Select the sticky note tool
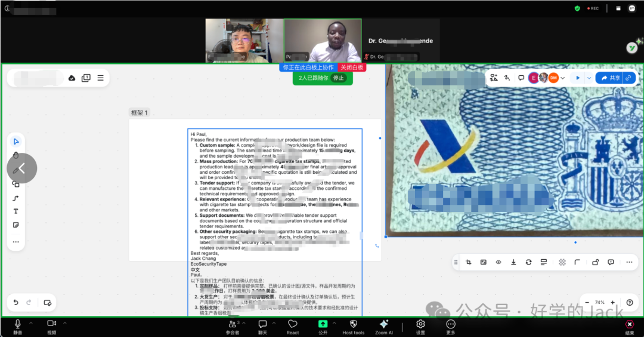This screenshot has width=644, height=338. point(16,225)
